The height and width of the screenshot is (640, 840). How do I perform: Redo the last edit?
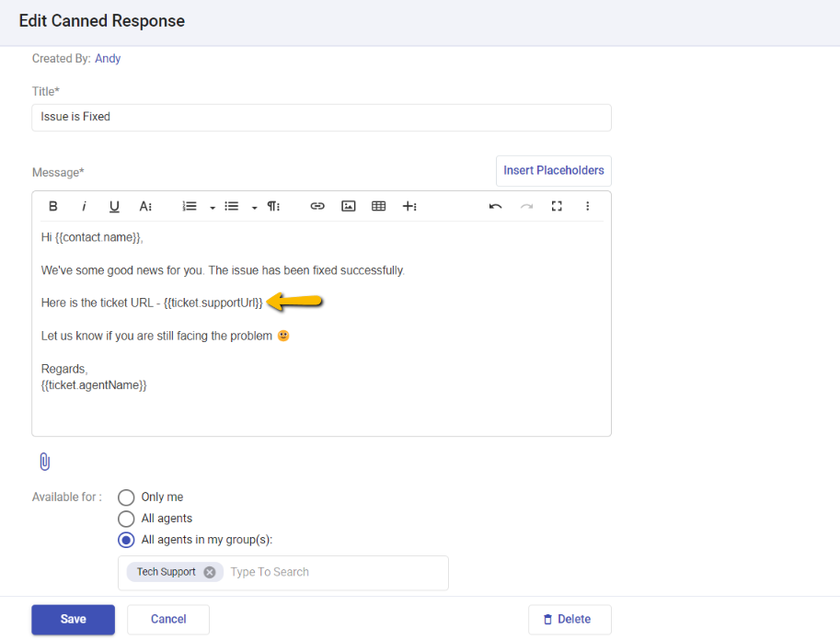(x=526, y=206)
